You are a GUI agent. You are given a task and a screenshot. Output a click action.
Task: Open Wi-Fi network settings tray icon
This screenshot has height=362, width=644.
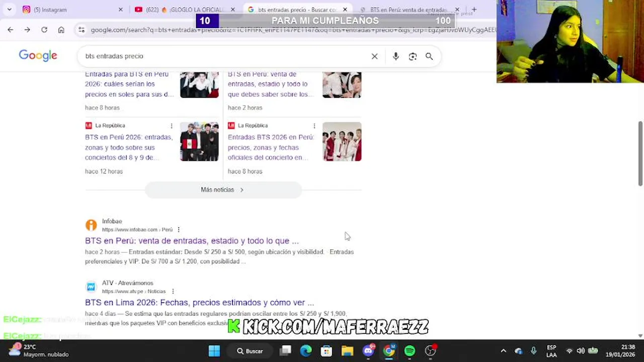(x=570, y=351)
